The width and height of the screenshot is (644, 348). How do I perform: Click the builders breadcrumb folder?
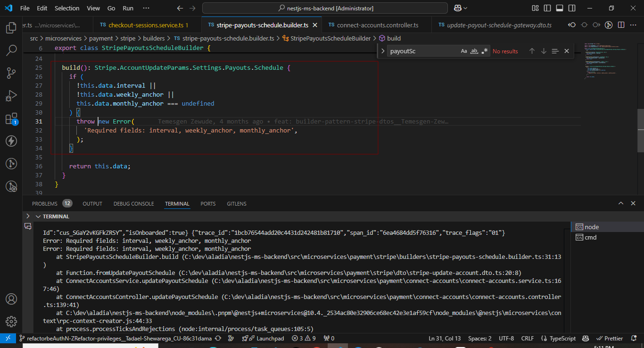(x=154, y=38)
